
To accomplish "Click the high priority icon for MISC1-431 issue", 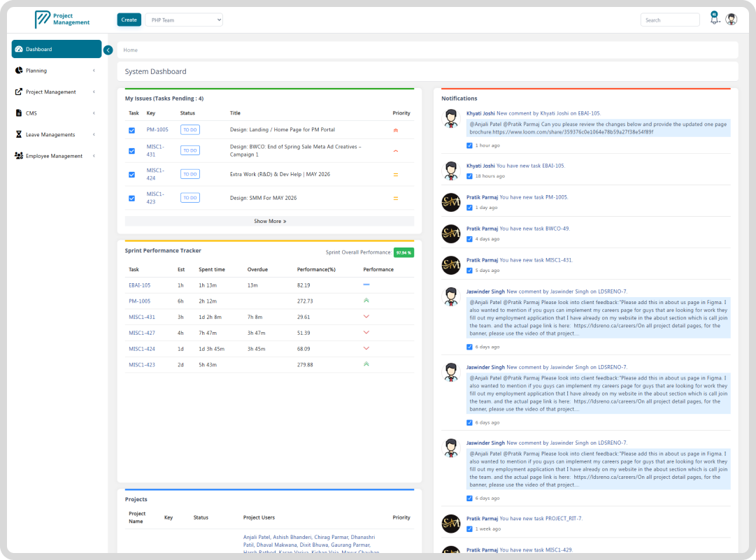I will pyautogui.click(x=396, y=151).
